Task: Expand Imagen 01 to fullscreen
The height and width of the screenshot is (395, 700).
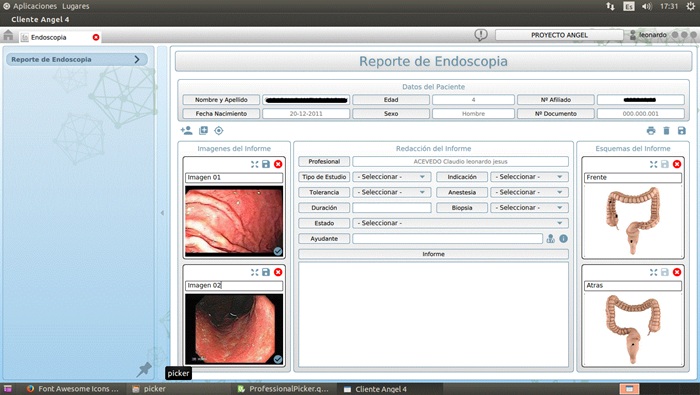Action: coord(254,164)
